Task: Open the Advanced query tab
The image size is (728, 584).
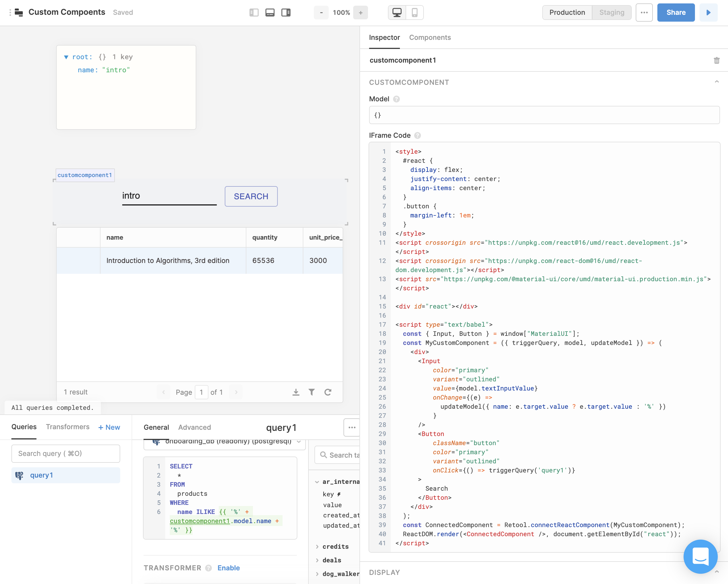Action: pos(195,427)
